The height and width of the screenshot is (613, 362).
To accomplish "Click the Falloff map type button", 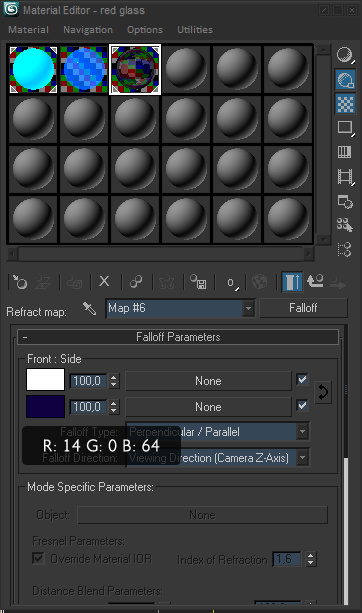I will [303, 308].
